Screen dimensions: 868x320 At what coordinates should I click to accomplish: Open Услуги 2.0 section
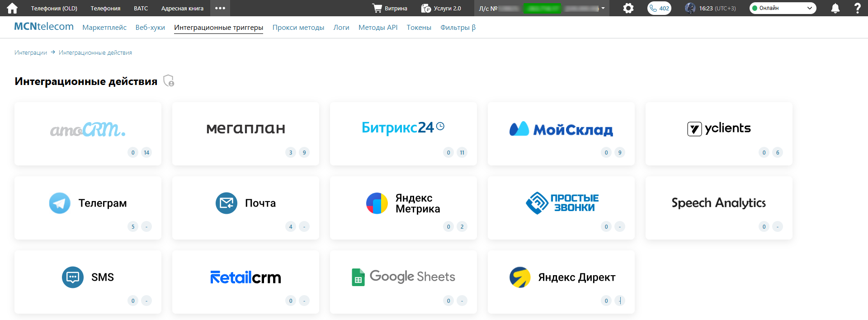(441, 8)
